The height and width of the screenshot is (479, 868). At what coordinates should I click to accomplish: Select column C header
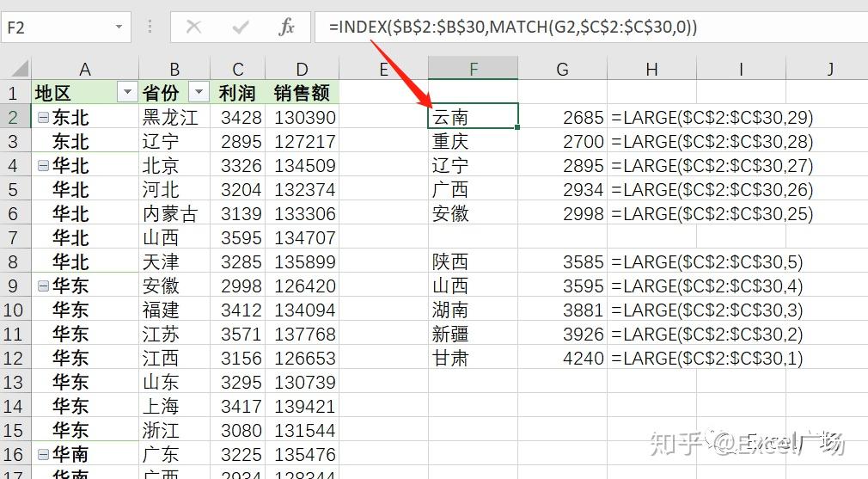tap(238, 69)
